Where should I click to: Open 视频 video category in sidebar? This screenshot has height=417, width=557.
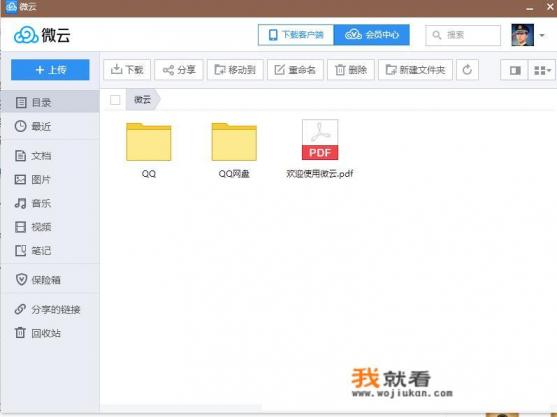pos(50,227)
